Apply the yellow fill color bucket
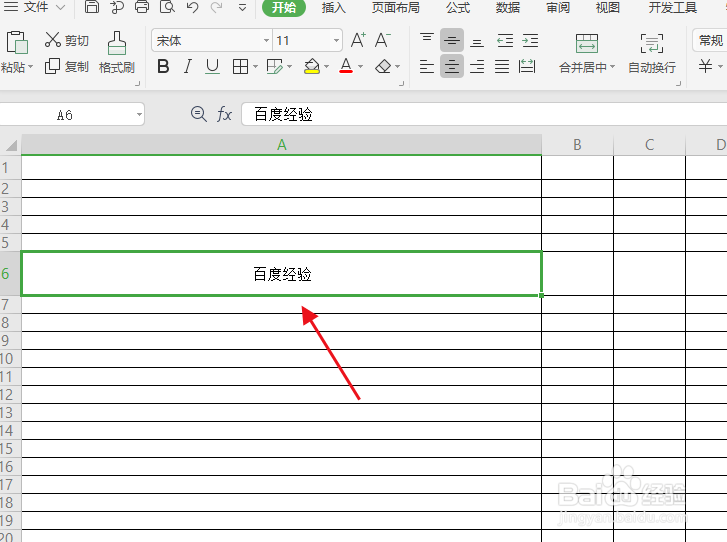 click(x=312, y=66)
